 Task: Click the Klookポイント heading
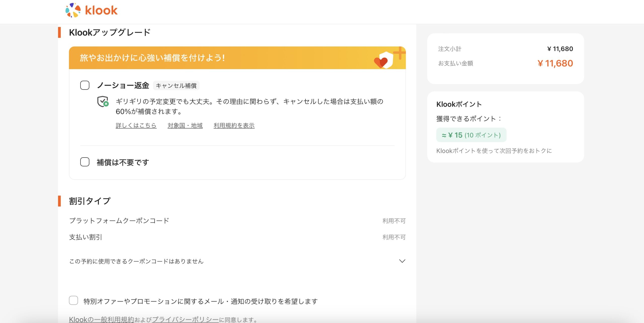click(x=459, y=104)
